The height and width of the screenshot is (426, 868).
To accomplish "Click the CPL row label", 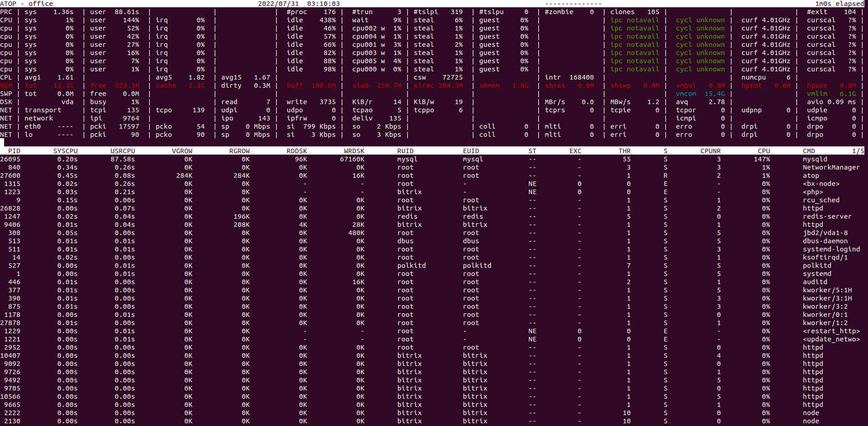I will [x=6, y=77].
